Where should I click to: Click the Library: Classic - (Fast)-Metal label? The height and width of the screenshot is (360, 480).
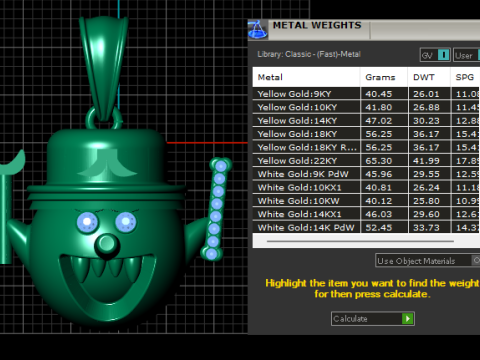tap(309, 54)
